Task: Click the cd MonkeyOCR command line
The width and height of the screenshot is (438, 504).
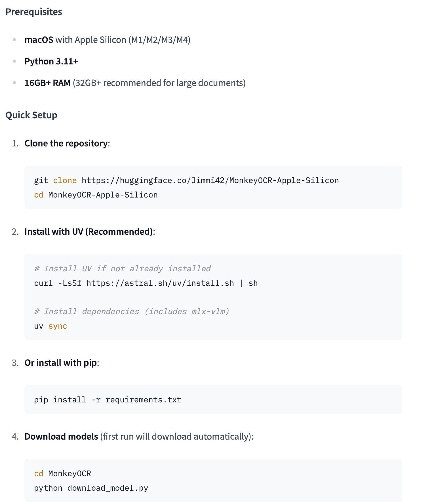Action: (63, 474)
